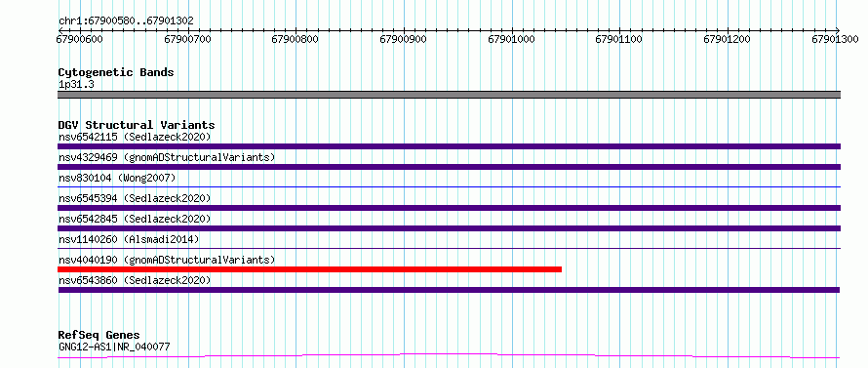Click ruler tick label 67900700
868x368 pixels.
pyautogui.click(x=187, y=40)
